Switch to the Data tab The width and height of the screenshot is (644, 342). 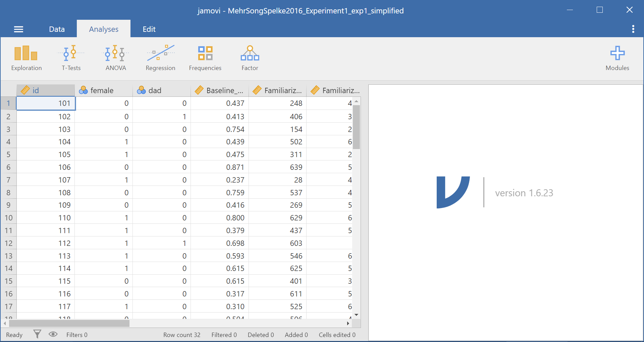tap(57, 29)
